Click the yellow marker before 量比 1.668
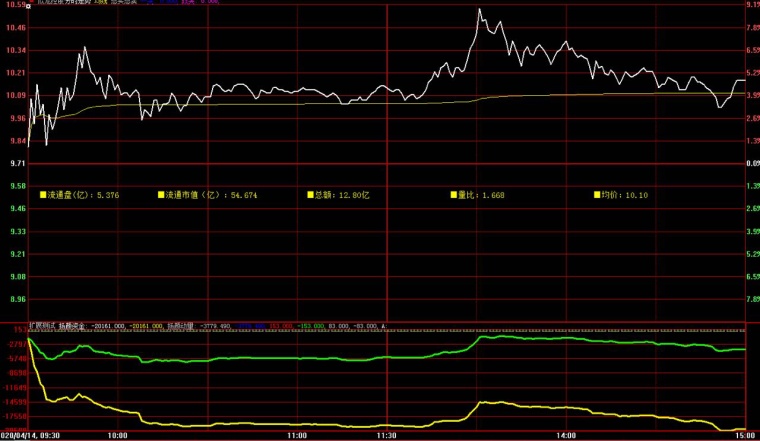The image size is (760, 441). [450, 196]
